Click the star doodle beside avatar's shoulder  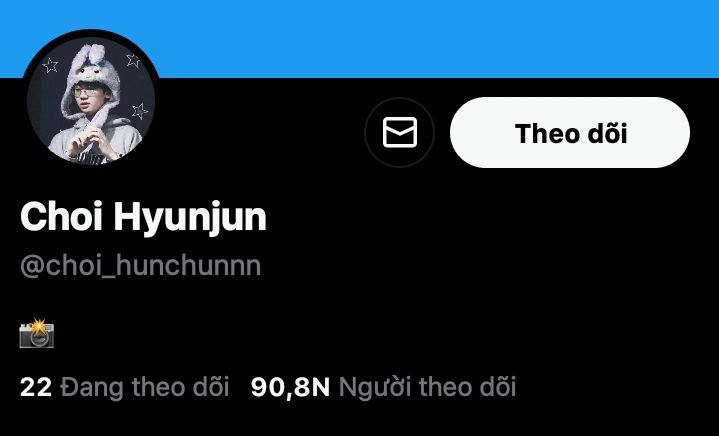[x=140, y=111]
